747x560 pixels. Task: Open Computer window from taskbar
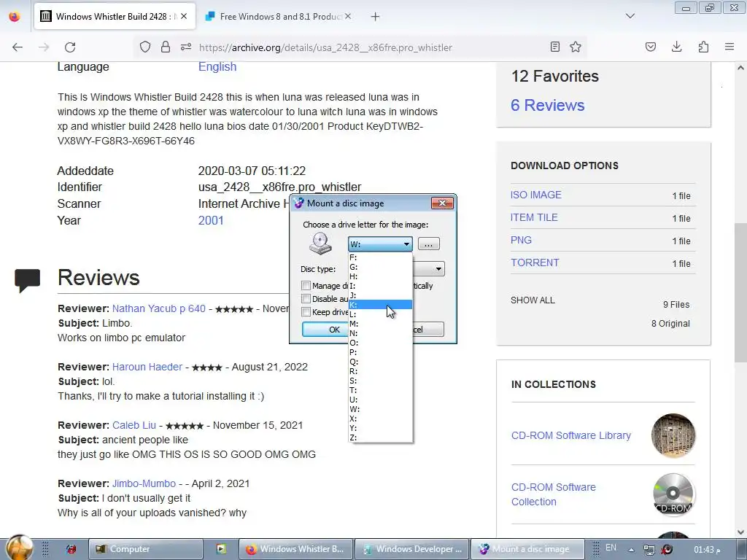(x=146, y=549)
